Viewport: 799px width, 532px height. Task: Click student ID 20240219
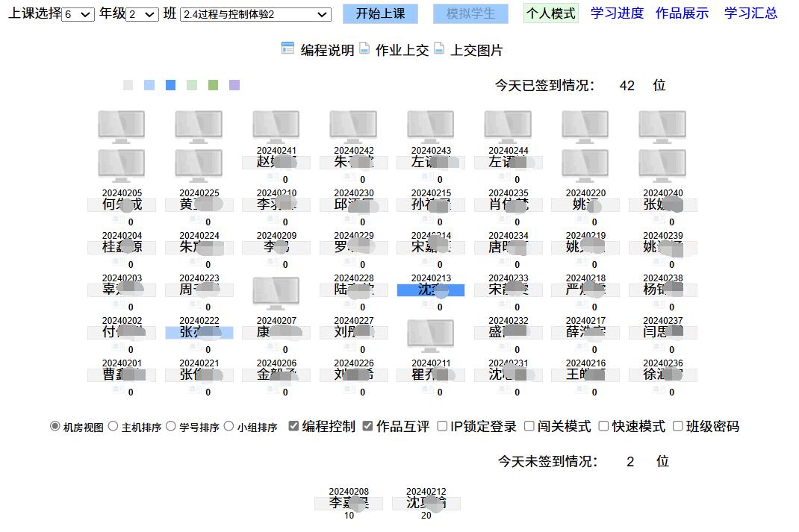click(x=585, y=236)
